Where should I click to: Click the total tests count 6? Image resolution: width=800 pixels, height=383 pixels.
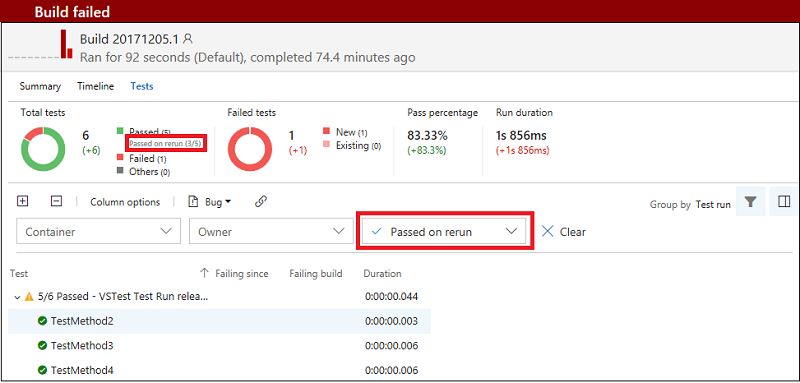click(86, 136)
